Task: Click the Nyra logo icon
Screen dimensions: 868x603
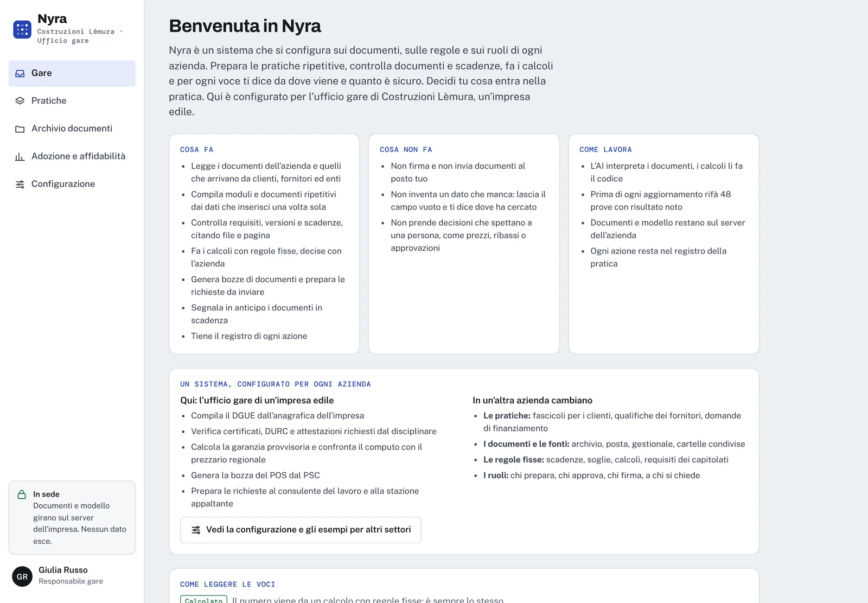Action: point(22,29)
